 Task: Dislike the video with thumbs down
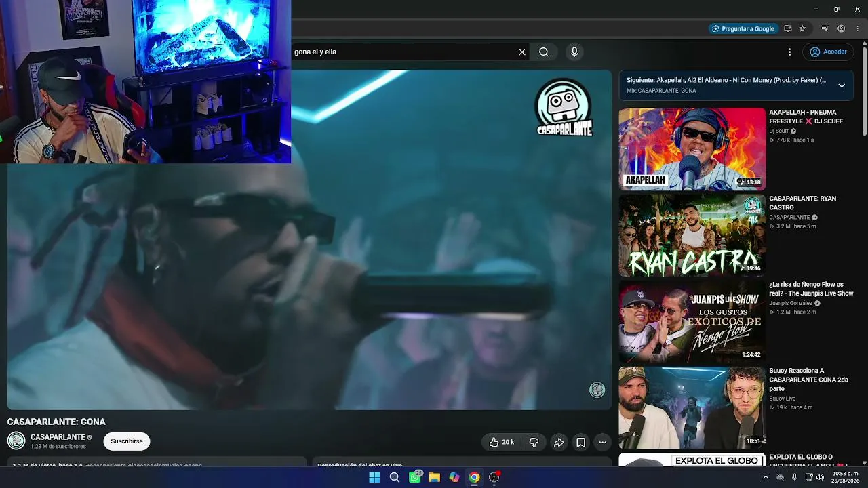(x=534, y=442)
